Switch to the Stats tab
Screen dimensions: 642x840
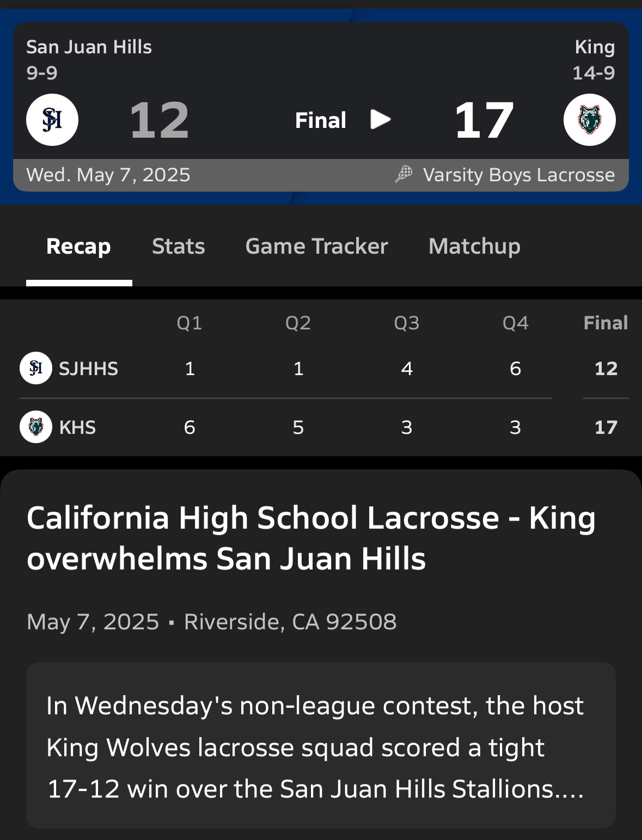[x=178, y=247]
